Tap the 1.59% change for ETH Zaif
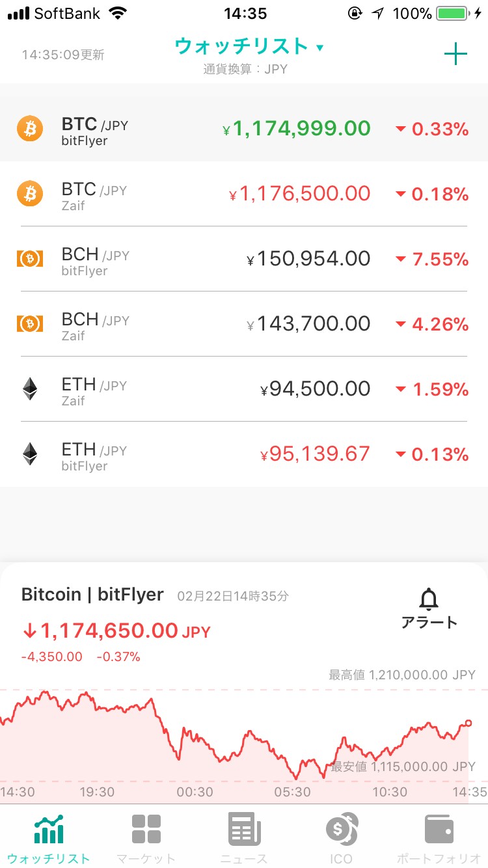Image resolution: width=488 pixels, height=868 pixels. click(432, 389)
